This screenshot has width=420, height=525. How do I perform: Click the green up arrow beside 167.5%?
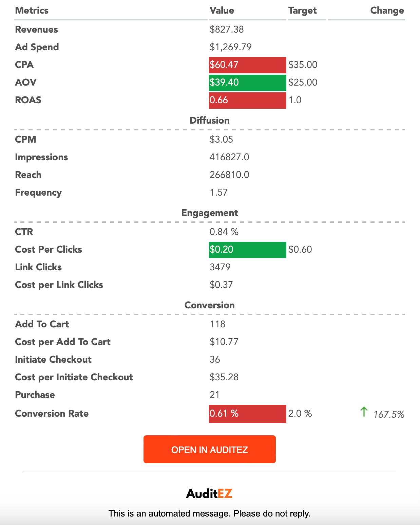click(x=364, y=412)
